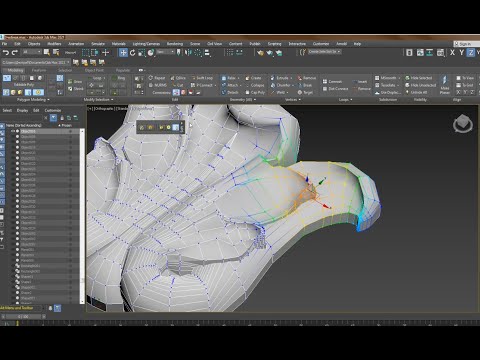Click the ViewCube in viewport corner
This screenshot has height=360, width=480.
463,124
